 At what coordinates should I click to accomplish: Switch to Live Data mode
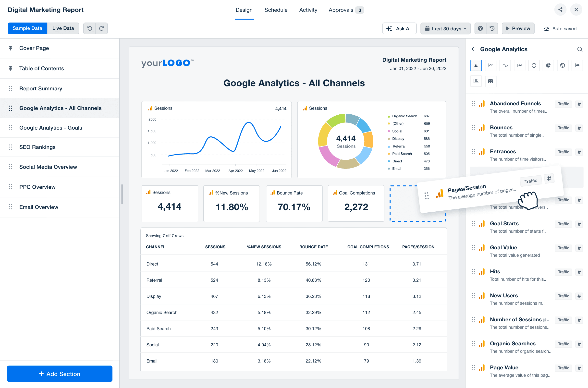click(63, 28)
